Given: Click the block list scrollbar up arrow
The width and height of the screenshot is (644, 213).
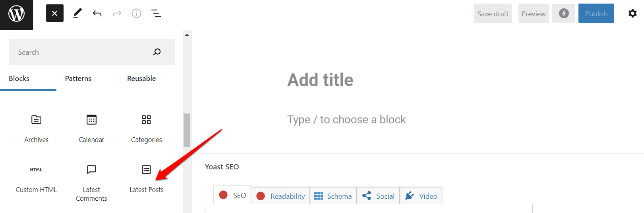Looking at the screenshot, I should (187, 35).
